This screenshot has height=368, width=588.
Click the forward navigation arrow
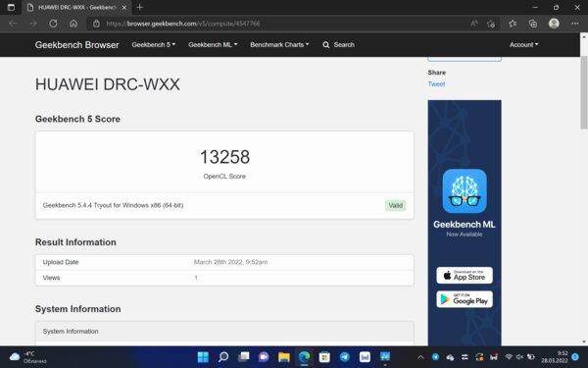point(33,24)
